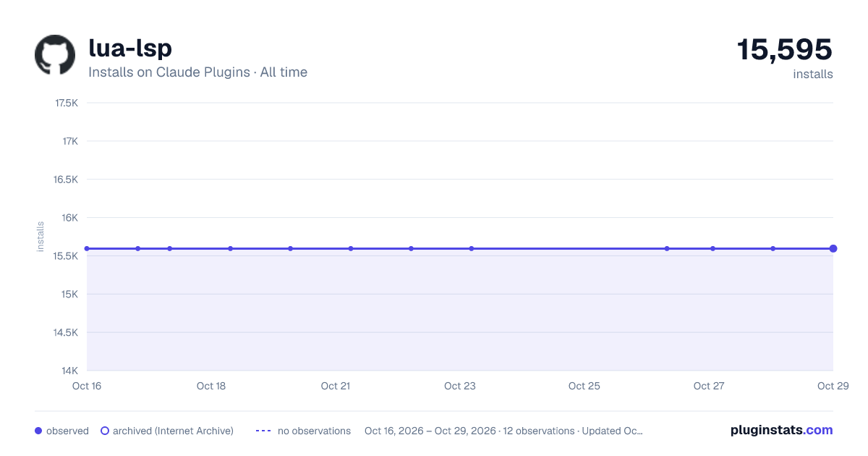The width and height of the screenshot is (868, 456).
Task: Click the 17.5K y-axis label
Action: coord(67,103)
